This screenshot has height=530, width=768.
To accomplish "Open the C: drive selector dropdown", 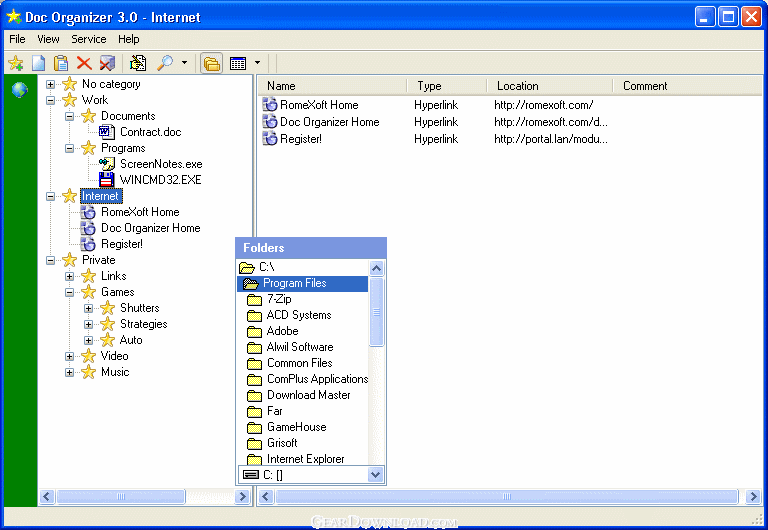I will click(376, 474).
